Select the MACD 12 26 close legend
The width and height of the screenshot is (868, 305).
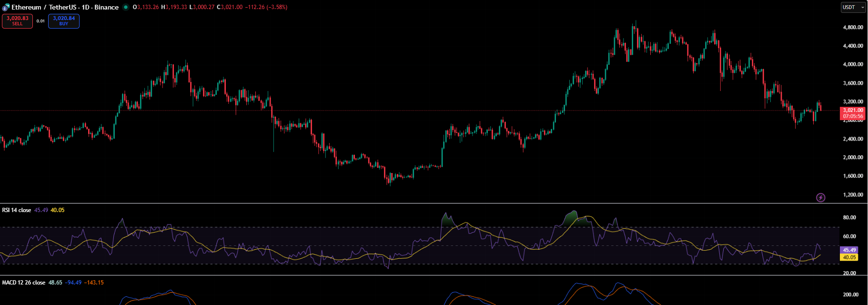[24, 283]
